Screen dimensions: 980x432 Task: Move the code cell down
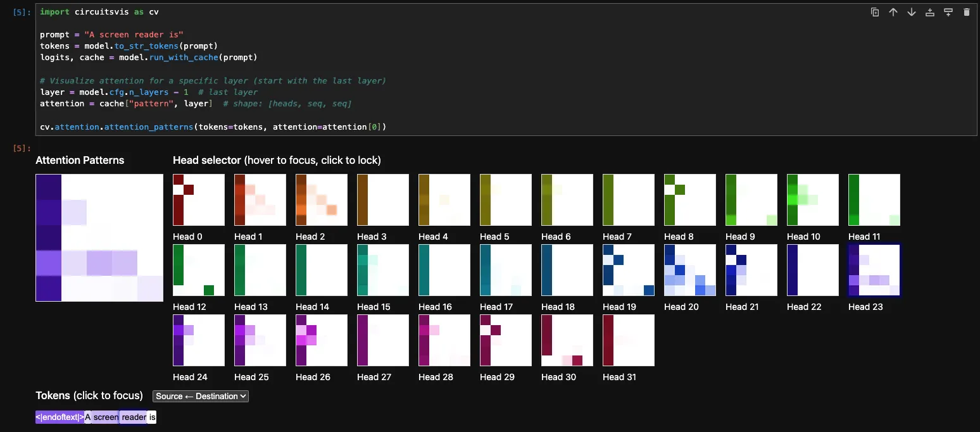pyautogui.click(x=912, y=12)
